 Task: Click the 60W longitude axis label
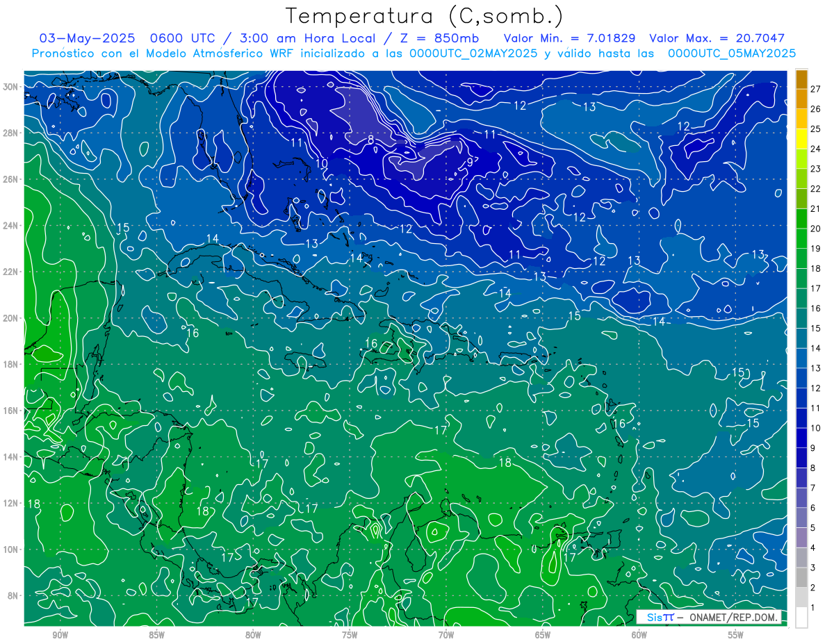point(639,635)
